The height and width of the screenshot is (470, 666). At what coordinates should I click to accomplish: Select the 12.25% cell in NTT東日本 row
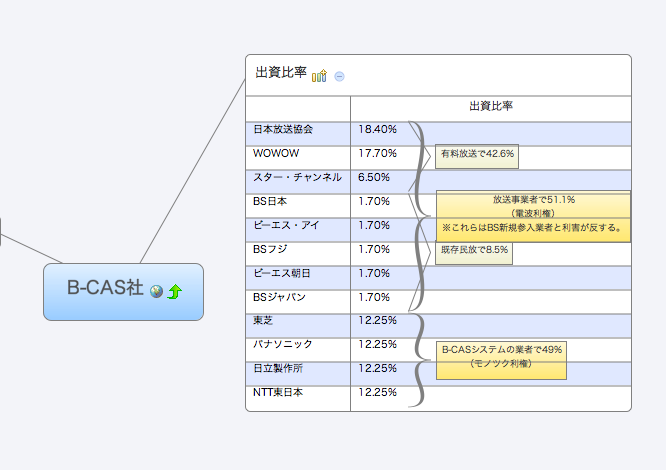[x=377, y=392]
